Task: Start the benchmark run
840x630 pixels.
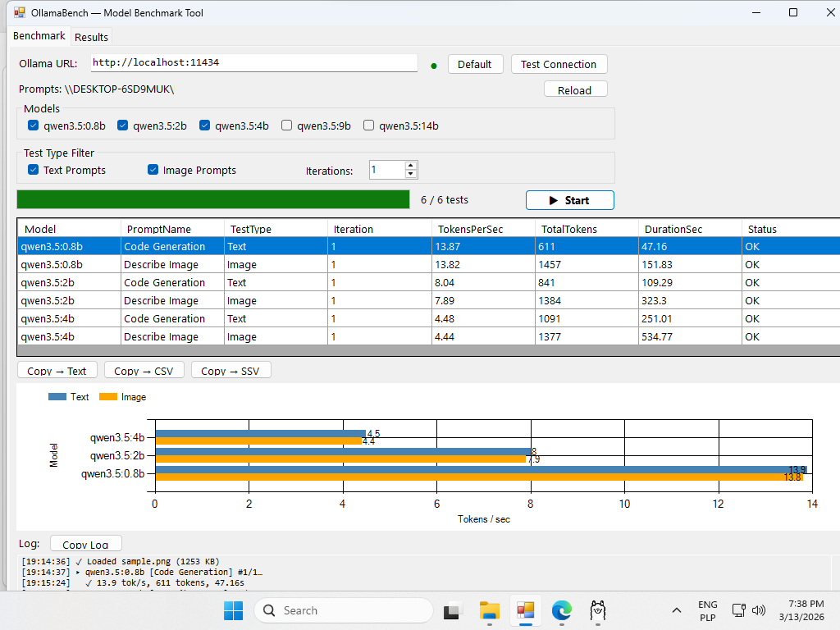Action: click(570, 200)
